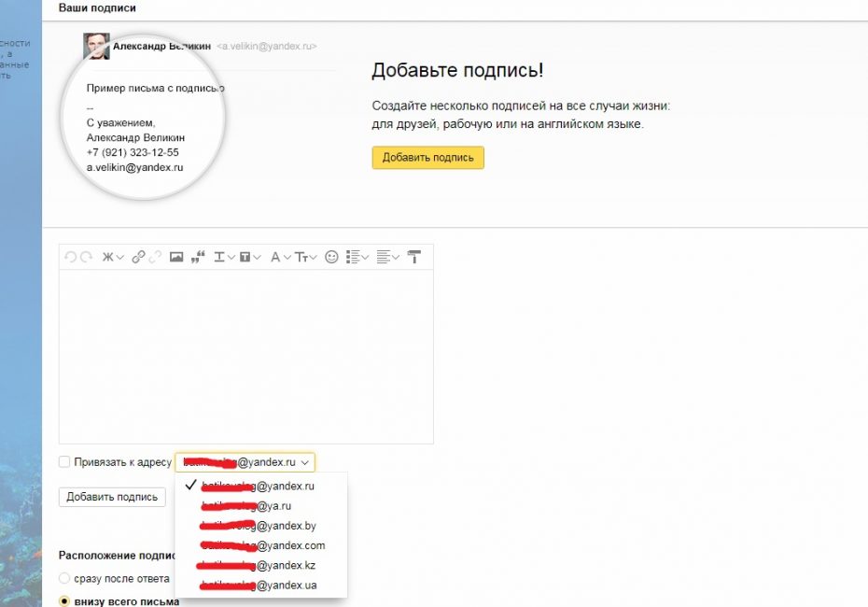Enable the 'Привязать к адресу' checkbox
This screenshot has width=868, height=607.
click(64, 462)
